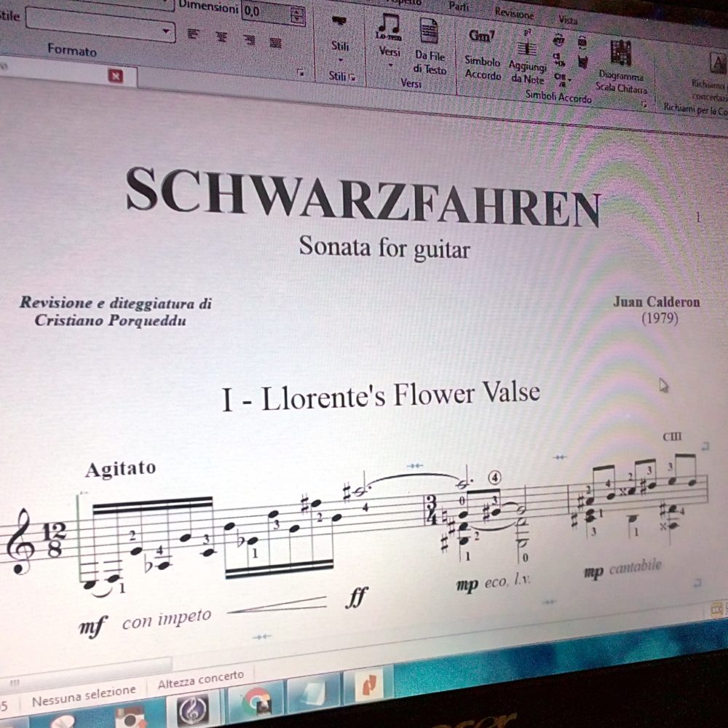Open the white document app in taskbar
The image size is (728, 728).
315,694
